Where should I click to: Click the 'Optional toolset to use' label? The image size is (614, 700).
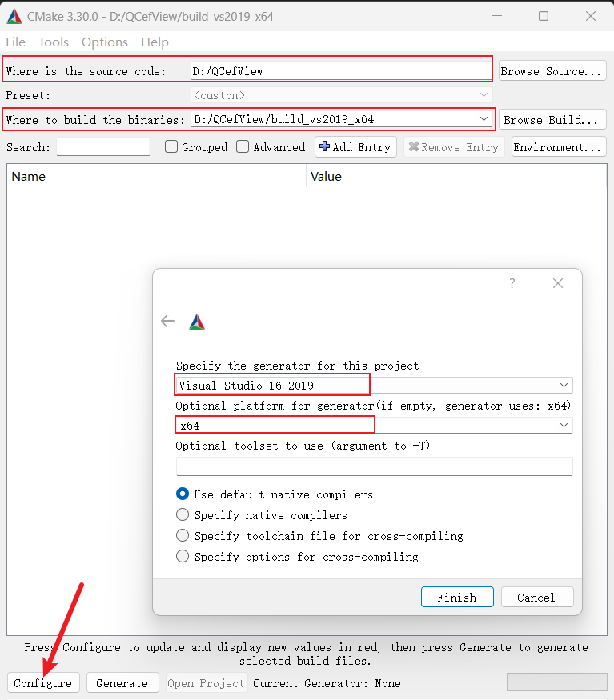pyautogui.click(x=303, y=446)
